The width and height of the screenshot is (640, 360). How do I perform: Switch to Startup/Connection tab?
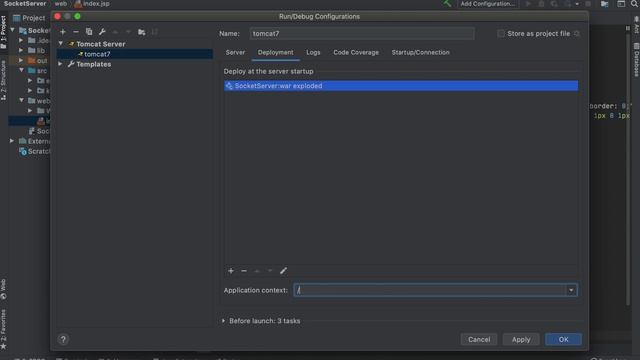pos(420,52)
